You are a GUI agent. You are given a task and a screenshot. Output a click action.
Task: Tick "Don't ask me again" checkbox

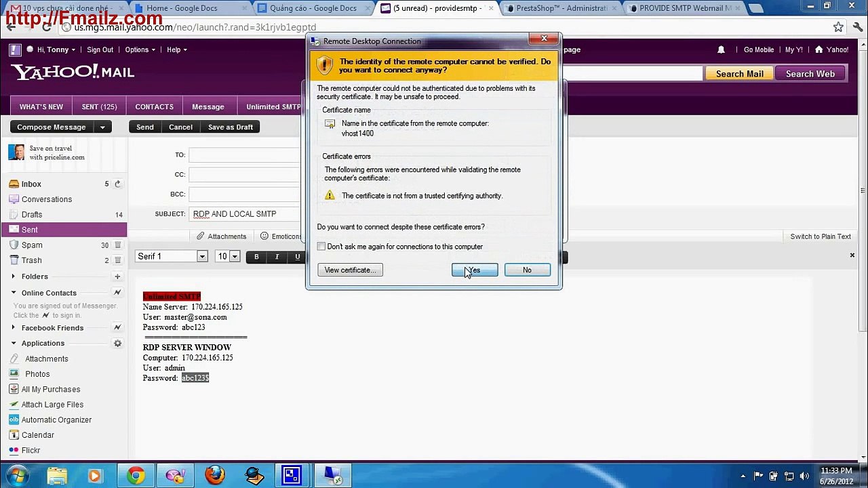pos(321,247)
